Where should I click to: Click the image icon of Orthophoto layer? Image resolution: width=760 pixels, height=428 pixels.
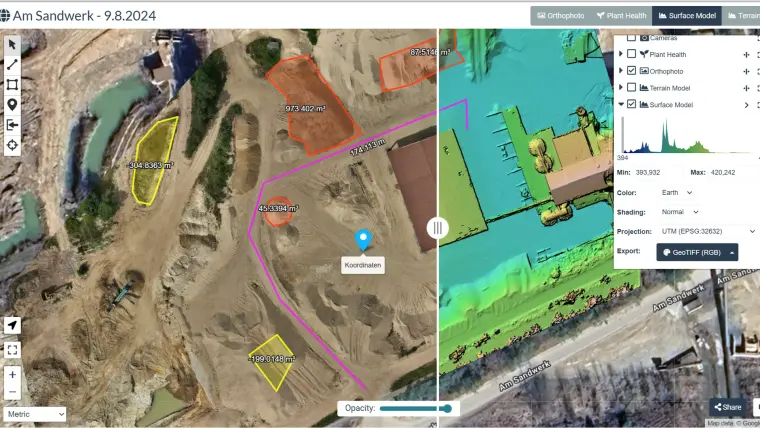tap(644, 71)
